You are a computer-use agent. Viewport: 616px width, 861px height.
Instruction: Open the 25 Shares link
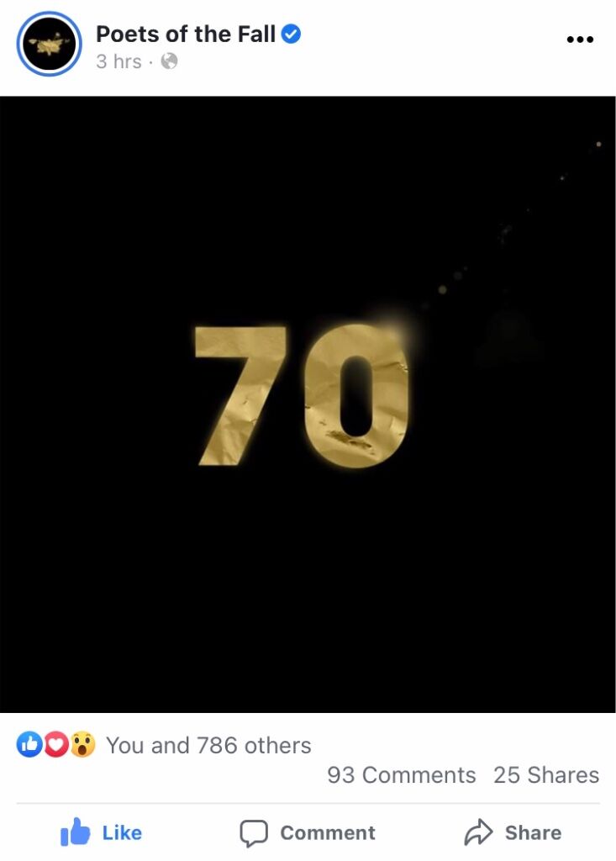tap(546, 775)
